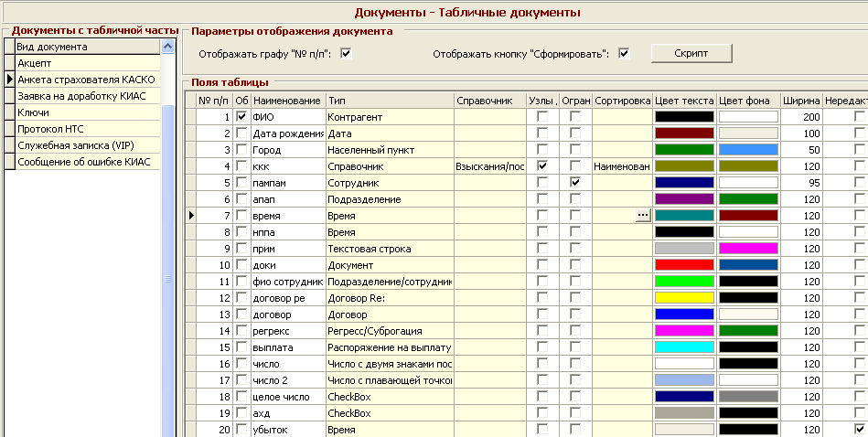Click Сотрудник type cell
Screen dimensions: 868x437
click(x=390, y=183)
